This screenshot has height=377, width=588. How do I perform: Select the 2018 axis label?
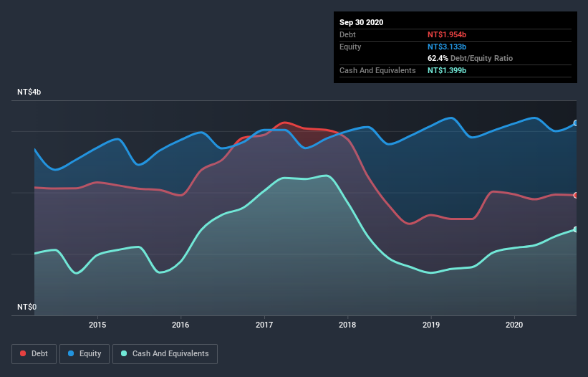(347, 325)
